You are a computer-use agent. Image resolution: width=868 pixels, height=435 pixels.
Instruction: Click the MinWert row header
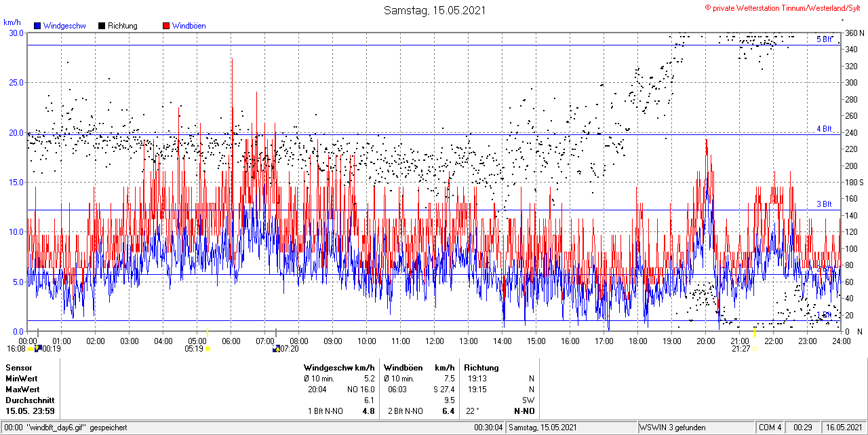(22, 379)
